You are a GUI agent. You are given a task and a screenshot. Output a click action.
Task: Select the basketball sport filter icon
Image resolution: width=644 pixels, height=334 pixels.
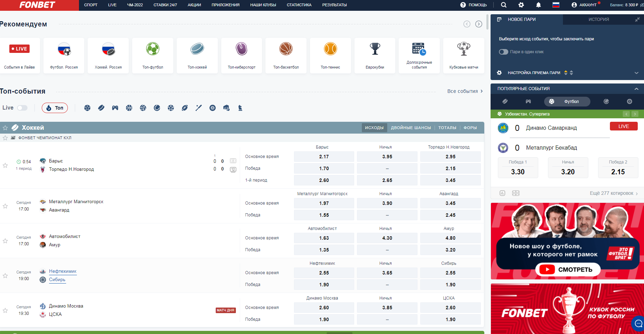tap(129, 108)
